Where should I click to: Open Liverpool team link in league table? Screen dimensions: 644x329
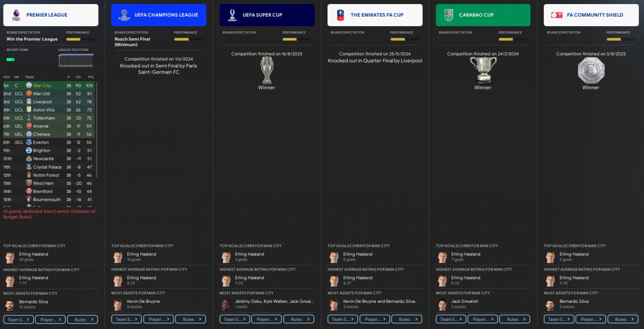coord(42,102)
